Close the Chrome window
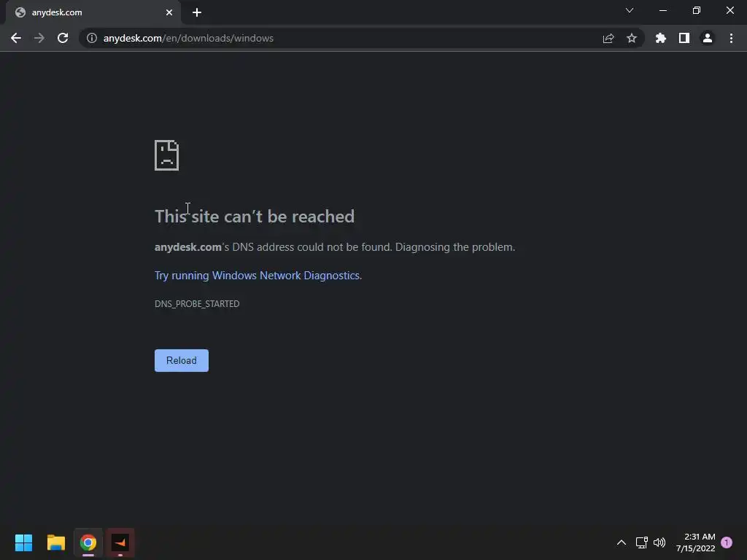Image resolution: width=747 pixels, height=560 pixels. click(729, 10)
